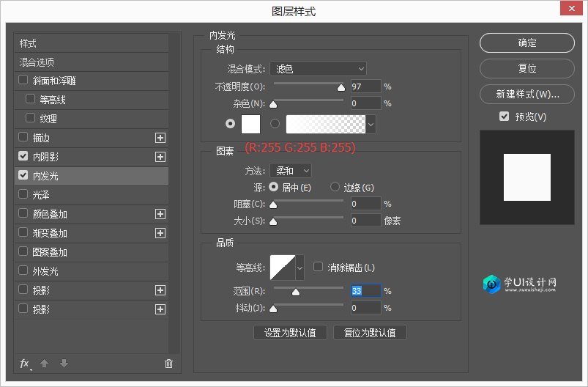This screenshot has height=387, width=588.
Task: Click the move effect down arrow
Action: tap(64, 364)
